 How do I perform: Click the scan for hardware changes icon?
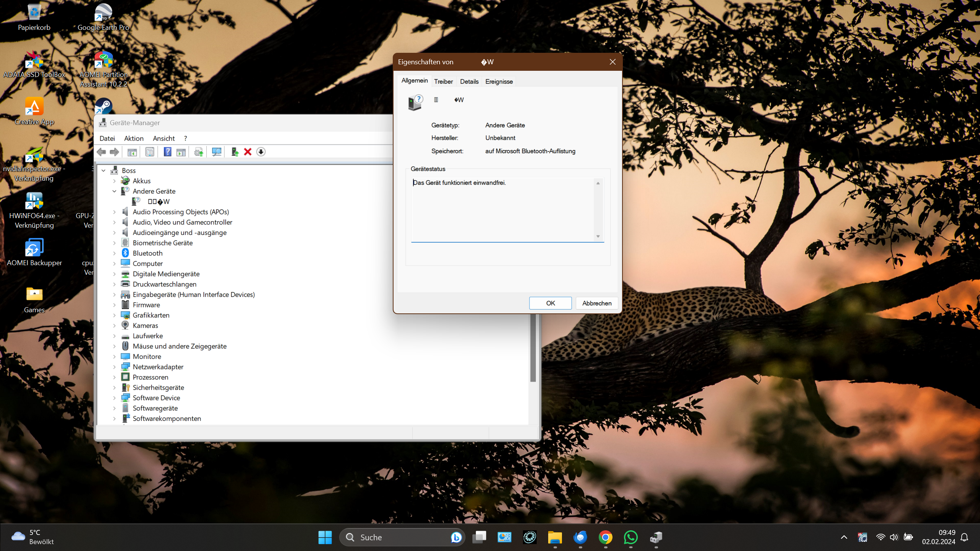click(216, 152)
